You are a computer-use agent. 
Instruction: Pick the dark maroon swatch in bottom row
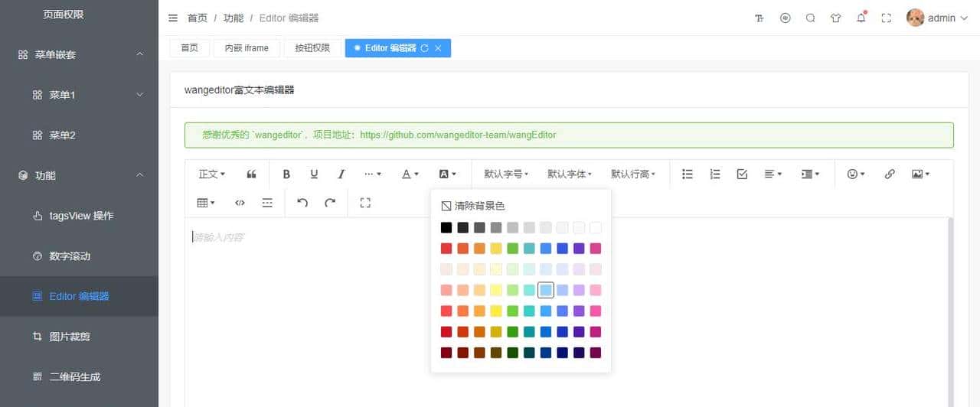446,353
